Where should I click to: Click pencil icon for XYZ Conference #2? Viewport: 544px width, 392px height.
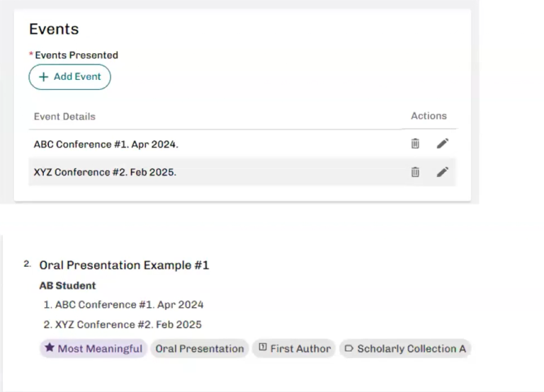443,172
